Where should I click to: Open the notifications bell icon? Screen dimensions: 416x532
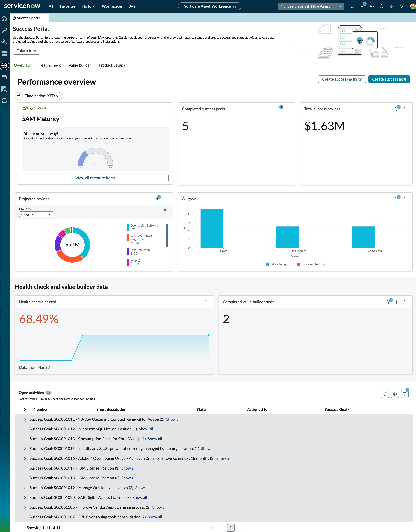point(401,6)
